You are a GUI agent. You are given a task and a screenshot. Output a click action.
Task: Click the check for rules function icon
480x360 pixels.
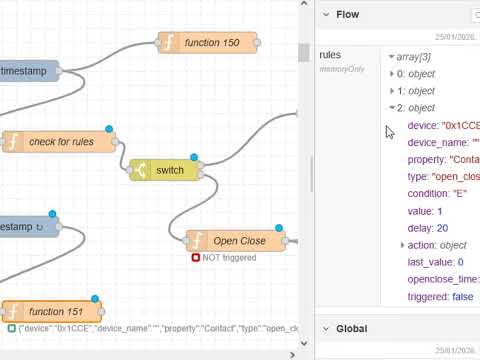(x=12, y=142)
